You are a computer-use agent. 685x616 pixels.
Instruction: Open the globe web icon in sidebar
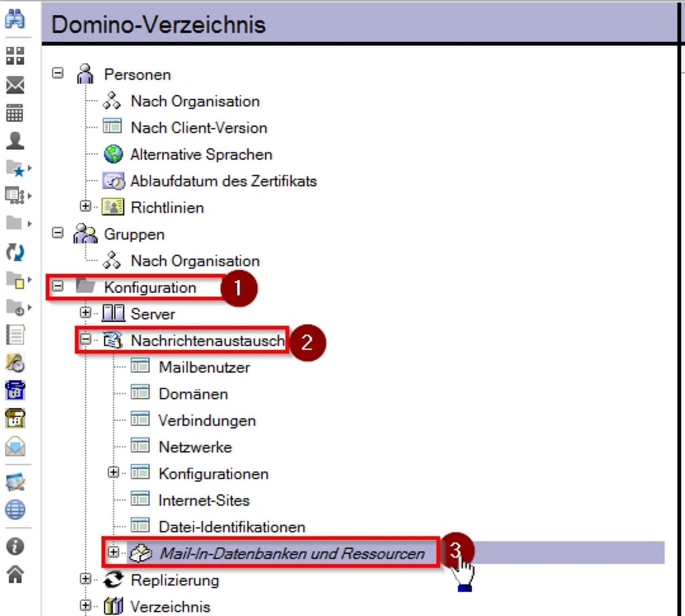[x=15, y=510]
